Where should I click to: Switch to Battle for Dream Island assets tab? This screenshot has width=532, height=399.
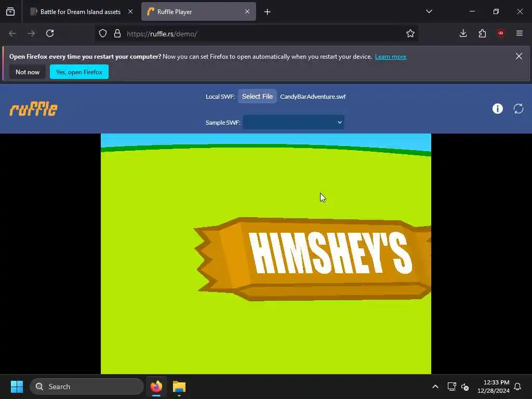click(x=82, y=12)
